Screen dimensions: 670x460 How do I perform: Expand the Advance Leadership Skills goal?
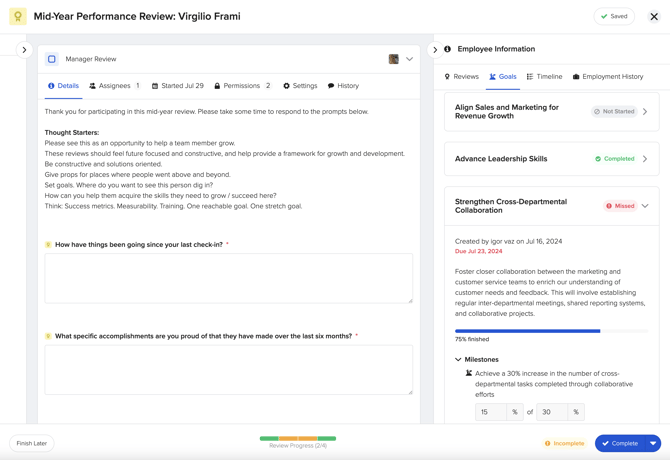point(645,159)
